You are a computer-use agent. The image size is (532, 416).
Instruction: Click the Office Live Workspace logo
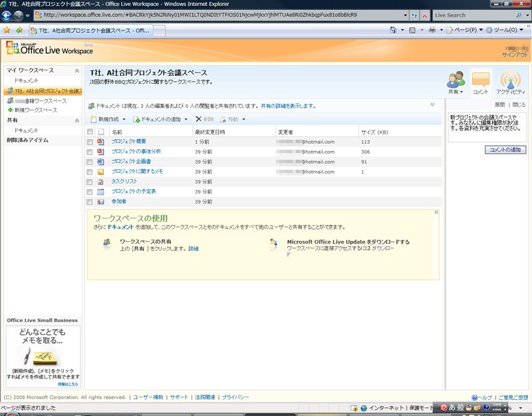(x=49, y=49)
